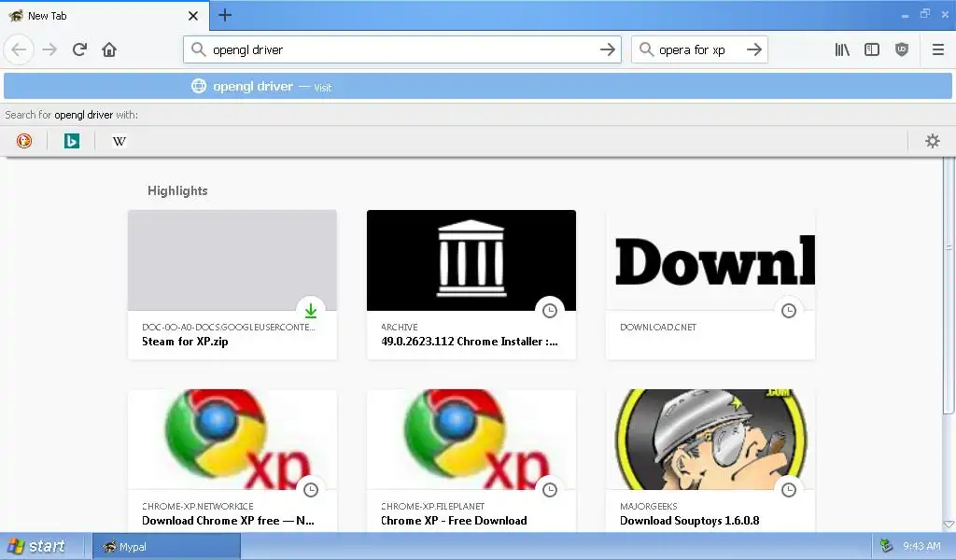The image size is (956, 560).
Task: Open the hamburger application menu
Action: click(938, 49)
